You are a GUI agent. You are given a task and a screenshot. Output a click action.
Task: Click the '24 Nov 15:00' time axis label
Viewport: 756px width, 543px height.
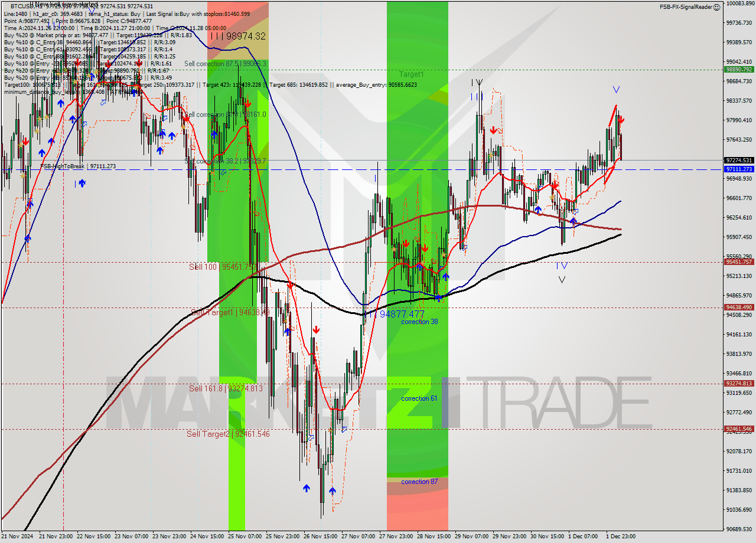[208, 537]
